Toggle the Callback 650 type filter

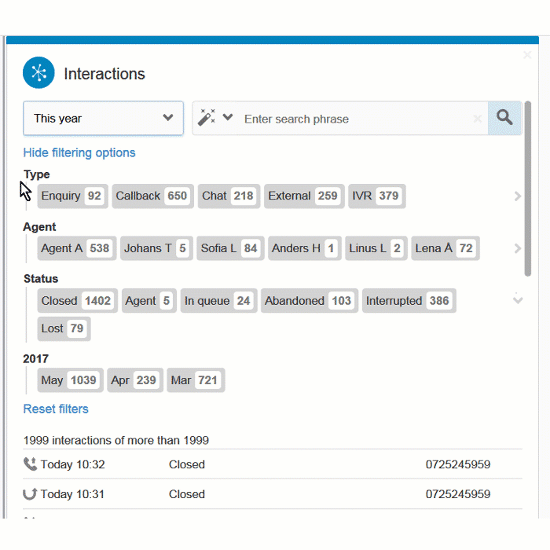click(x=153, y=196)
